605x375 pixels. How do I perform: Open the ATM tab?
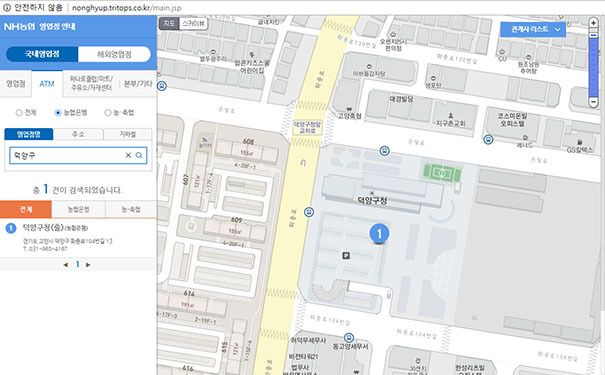[47, 84]
